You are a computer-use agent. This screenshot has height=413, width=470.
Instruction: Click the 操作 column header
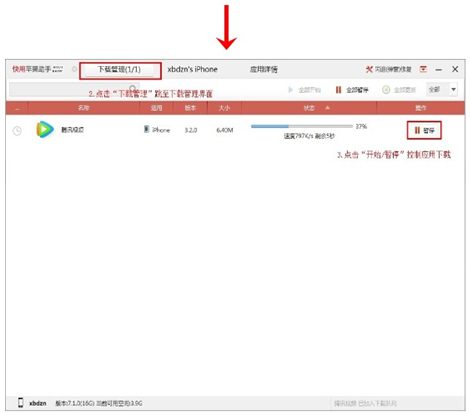tap(421, 108)
